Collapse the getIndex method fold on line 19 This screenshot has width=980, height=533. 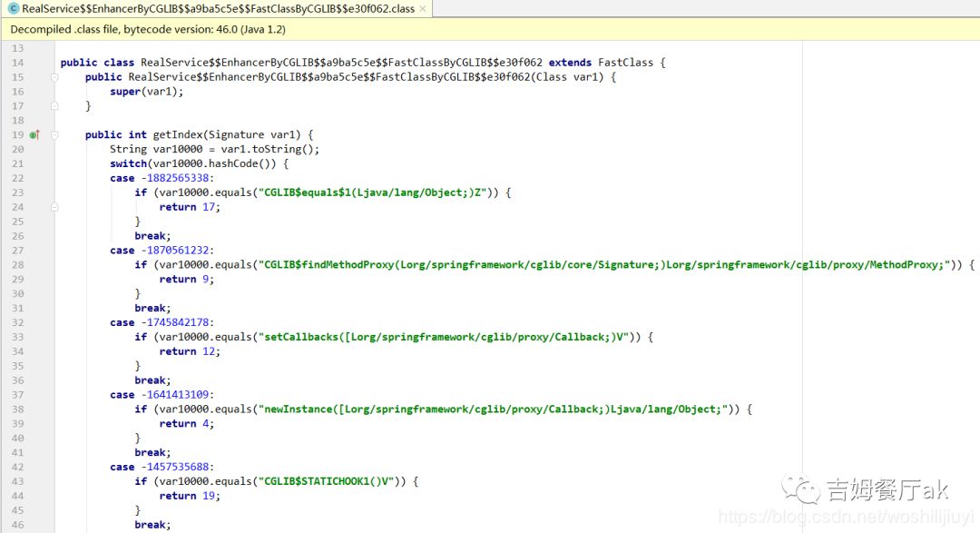coord(54,134)
